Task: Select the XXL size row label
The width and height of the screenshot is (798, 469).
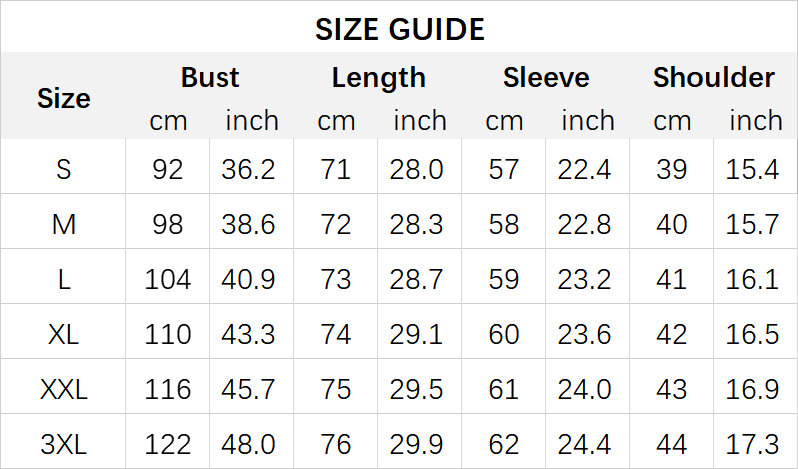Action: [64, 388]
